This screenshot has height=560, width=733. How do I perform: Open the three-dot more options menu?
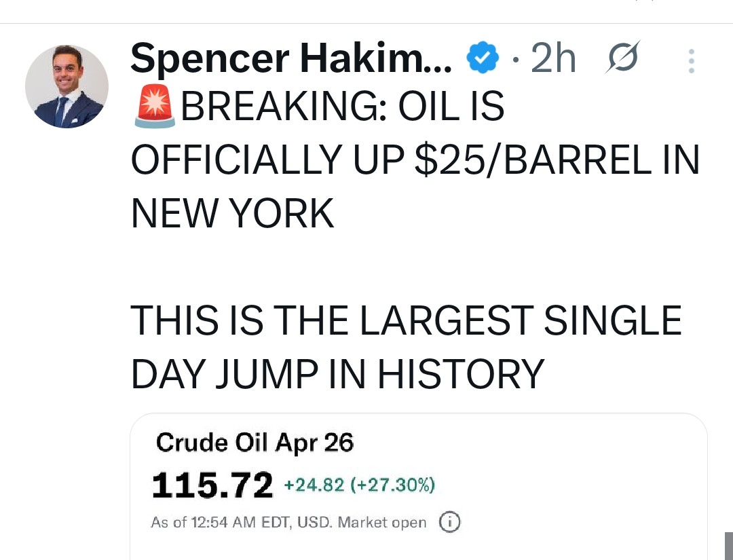pos(691,61)
